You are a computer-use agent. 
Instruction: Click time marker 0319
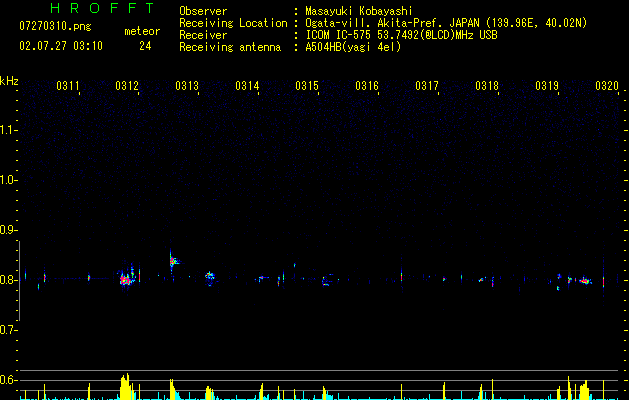tap(547, 86)
